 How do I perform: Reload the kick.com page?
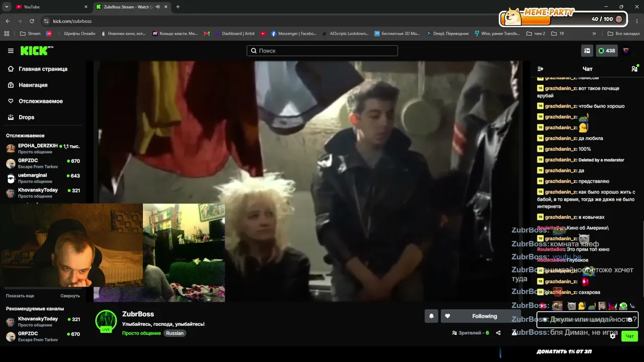coord(32,21)
